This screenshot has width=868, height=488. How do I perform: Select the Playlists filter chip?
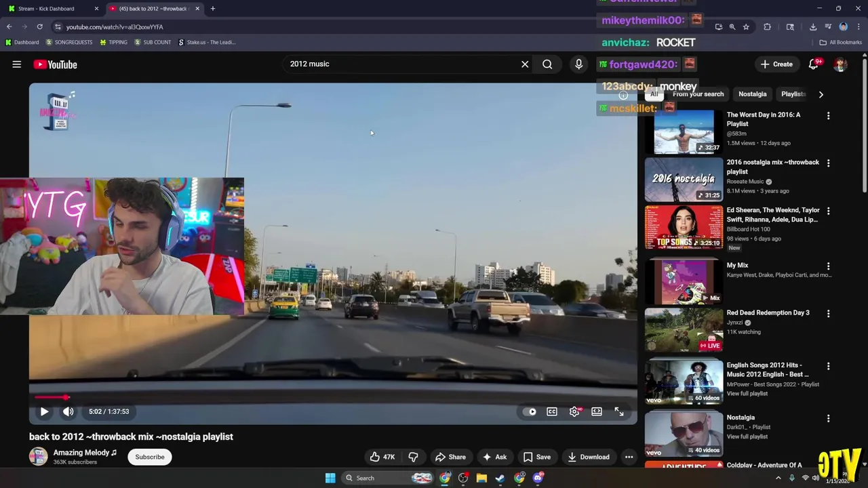click(x=793, y=94)
